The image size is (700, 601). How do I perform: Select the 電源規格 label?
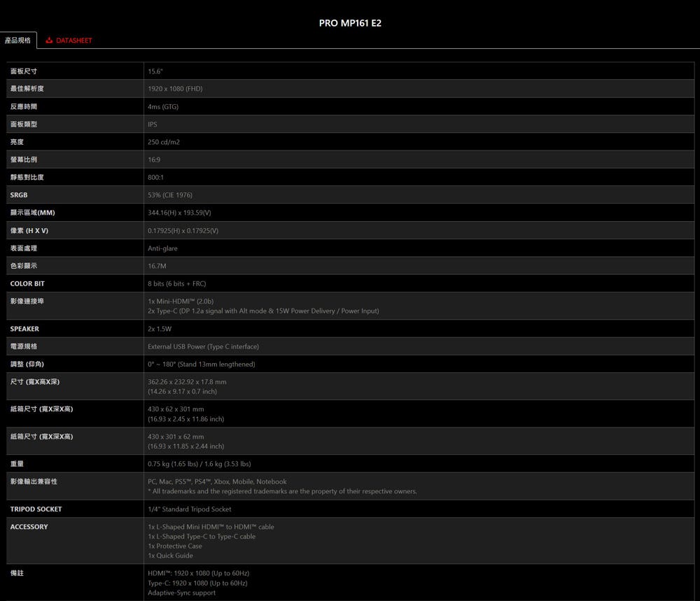[x=24, y=346]
